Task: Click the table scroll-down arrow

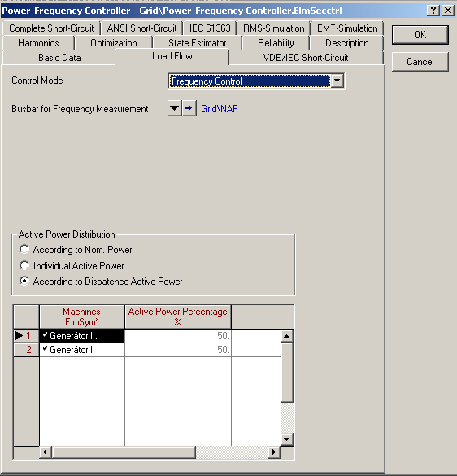Action: (x=287, y=439)
